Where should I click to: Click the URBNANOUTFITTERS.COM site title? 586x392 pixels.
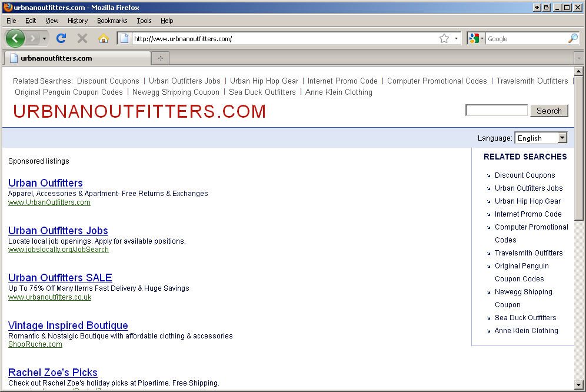[x=139, y=111]
